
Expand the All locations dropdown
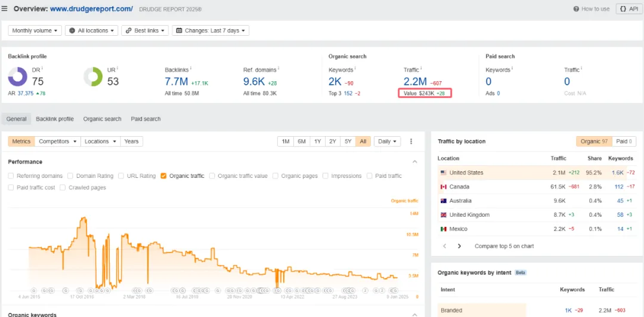click(92, 30)
